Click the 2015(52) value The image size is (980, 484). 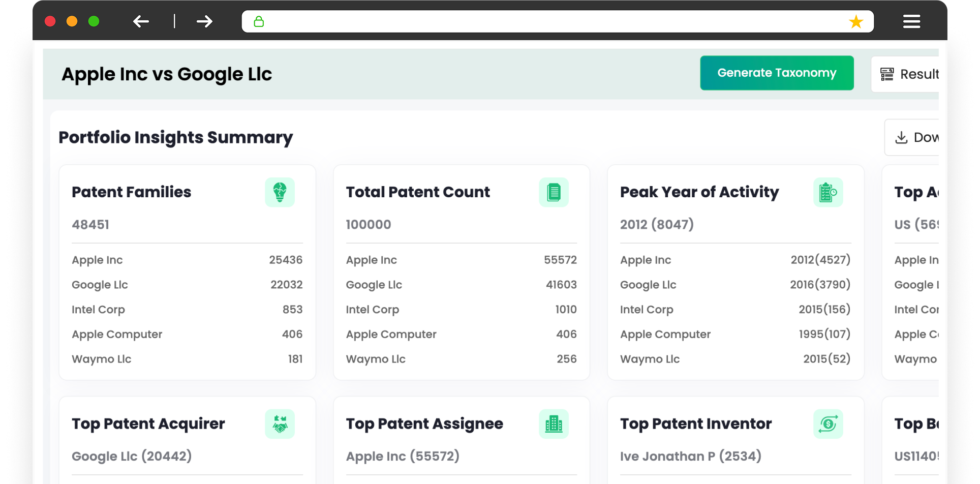(826, 359)
